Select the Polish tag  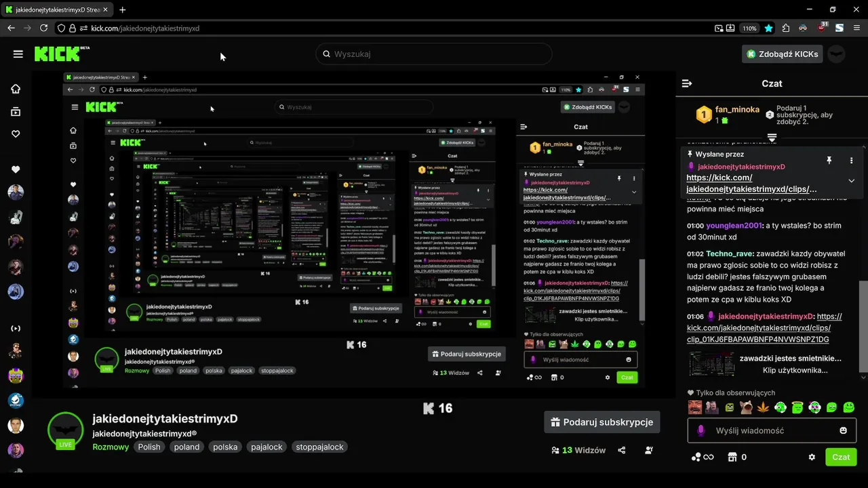(x=149, y=447)
